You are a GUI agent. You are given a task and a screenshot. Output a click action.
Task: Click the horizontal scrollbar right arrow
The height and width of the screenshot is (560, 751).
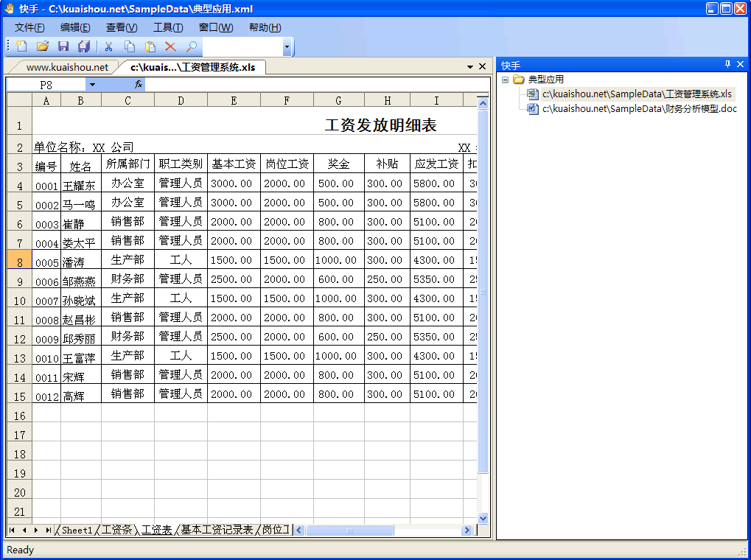[466, 531]
